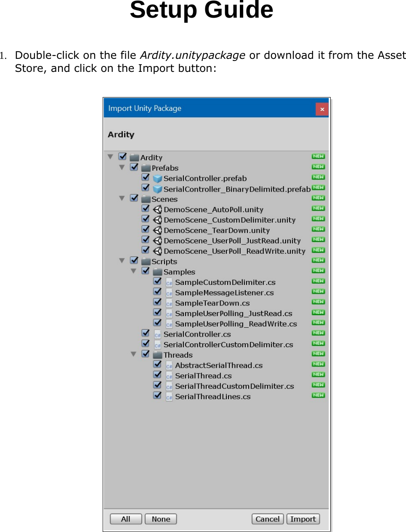Image resolution: width=406 pixels, height=532 pixels.
Task: Click the C# icon of SampleMessageListener.cs
Action: point(169,293)
